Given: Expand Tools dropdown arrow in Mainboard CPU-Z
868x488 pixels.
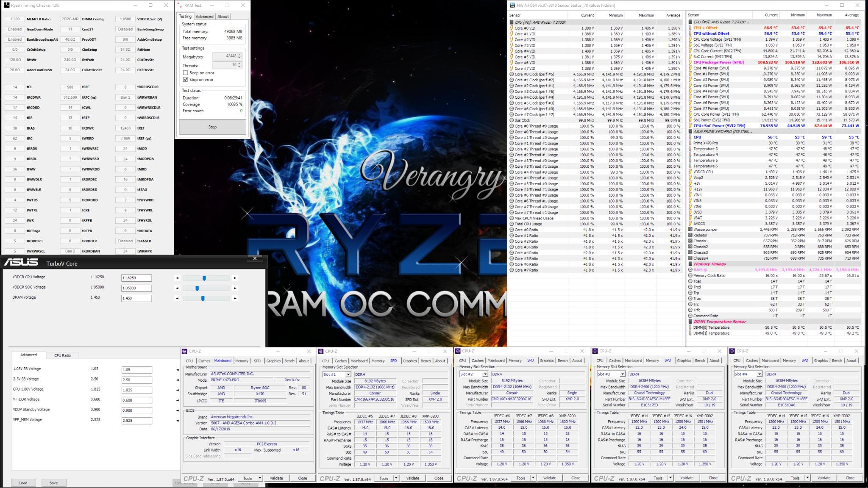Looking at the screenshot, I should click(x=260, y=478).
